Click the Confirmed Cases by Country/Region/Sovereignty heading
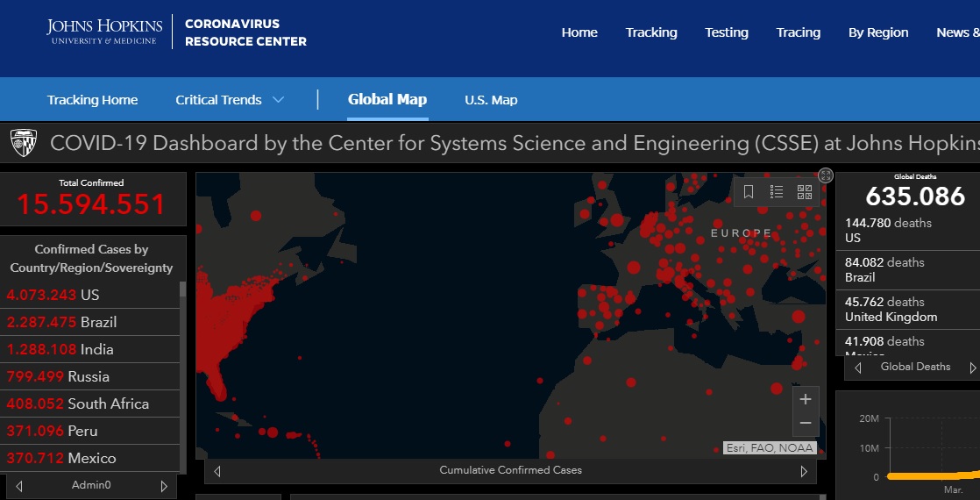This screenshot has width=980, height=500. pos(91,259)
